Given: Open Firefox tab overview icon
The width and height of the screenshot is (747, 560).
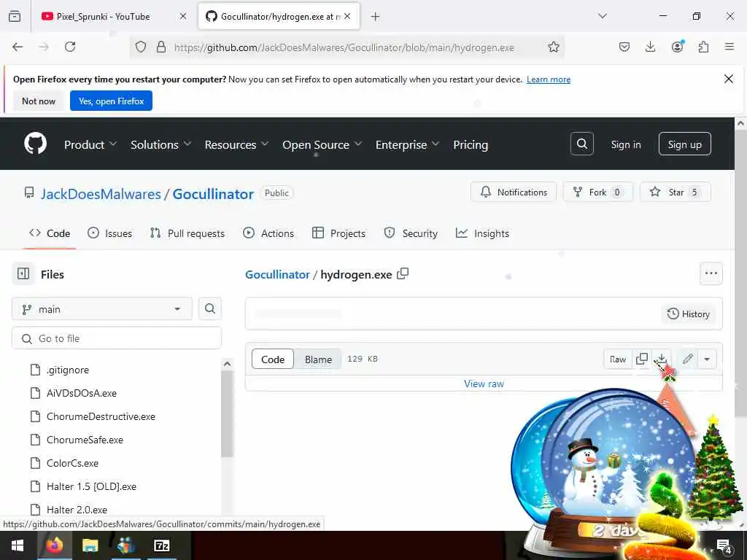Looking at the screenshot, I should 15,16.
